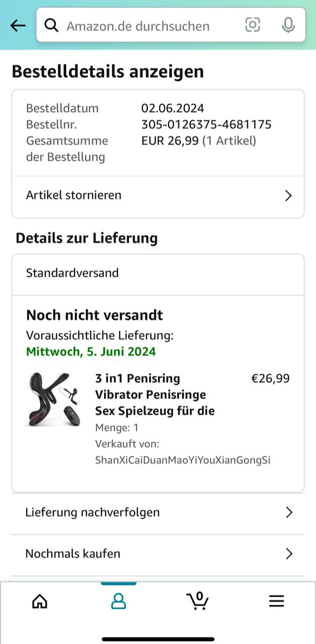Tap the Mittwoch, 5. Juni 2024 delivery date
Screen dimensions: 316x644
[x=91, y=351]
